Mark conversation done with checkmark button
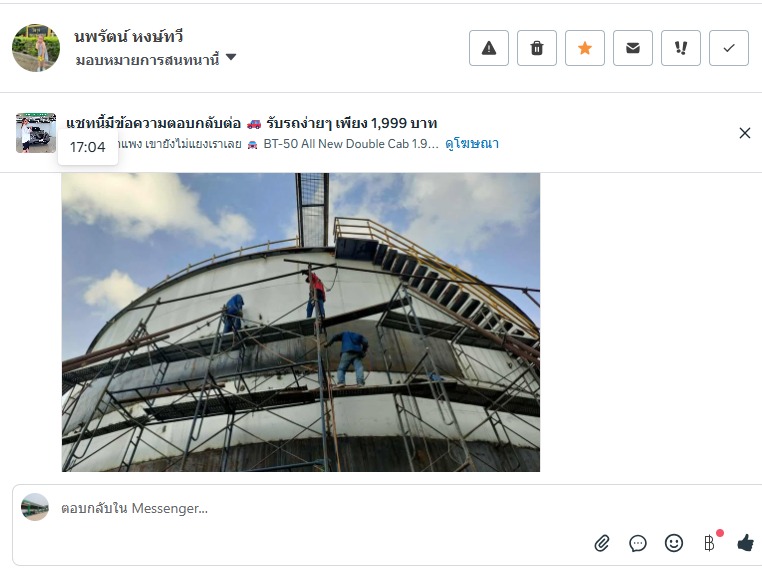 [729, 48]
